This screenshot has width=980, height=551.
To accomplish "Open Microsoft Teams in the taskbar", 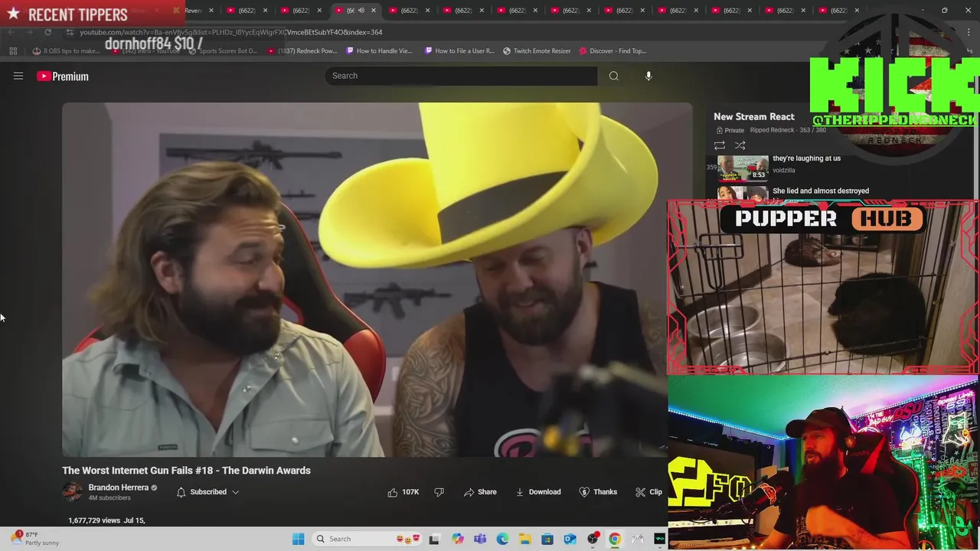I will point(480,539).
